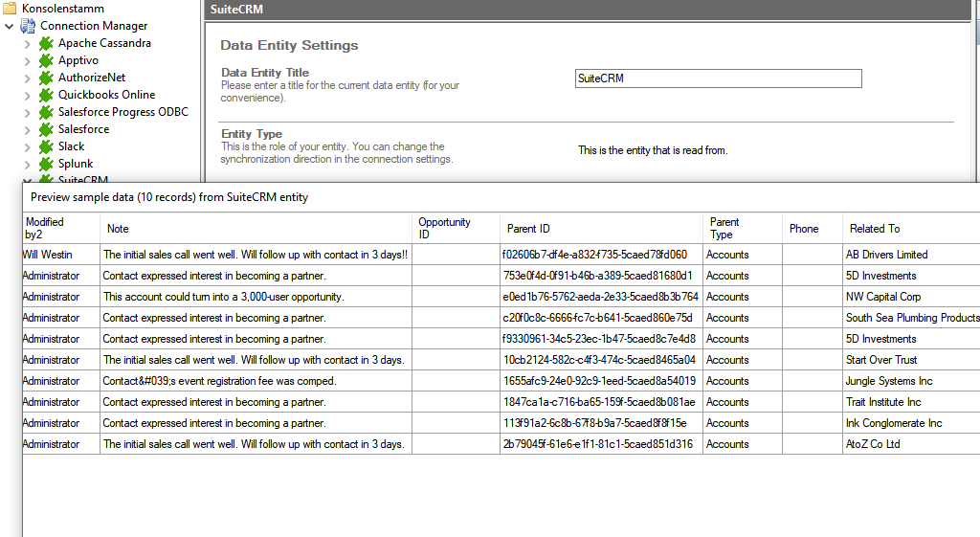
Task: Click the AuthorizeNet connection icon
Action: coord(45,78)
